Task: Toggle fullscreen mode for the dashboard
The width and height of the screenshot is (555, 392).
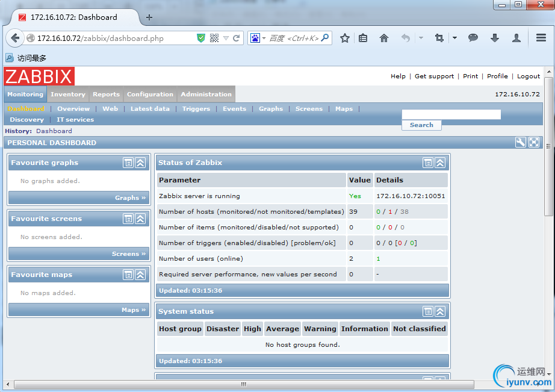Action: pos(534,142)
